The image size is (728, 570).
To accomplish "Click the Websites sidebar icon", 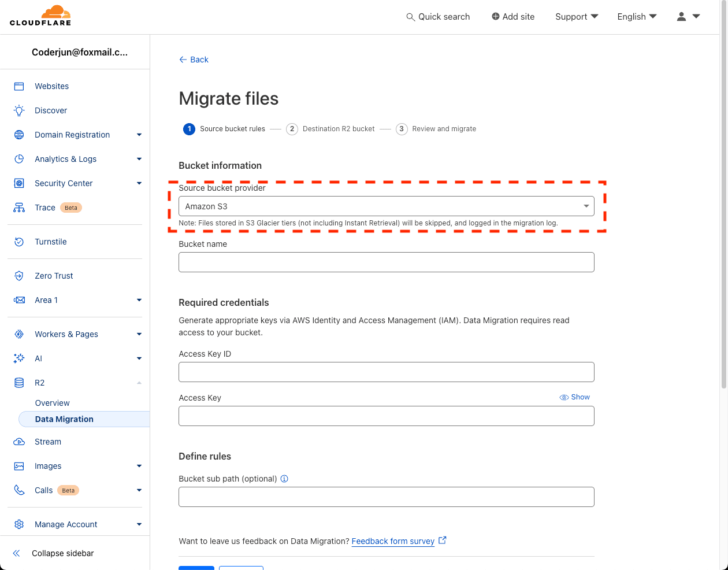I will [x=19, y=86].
